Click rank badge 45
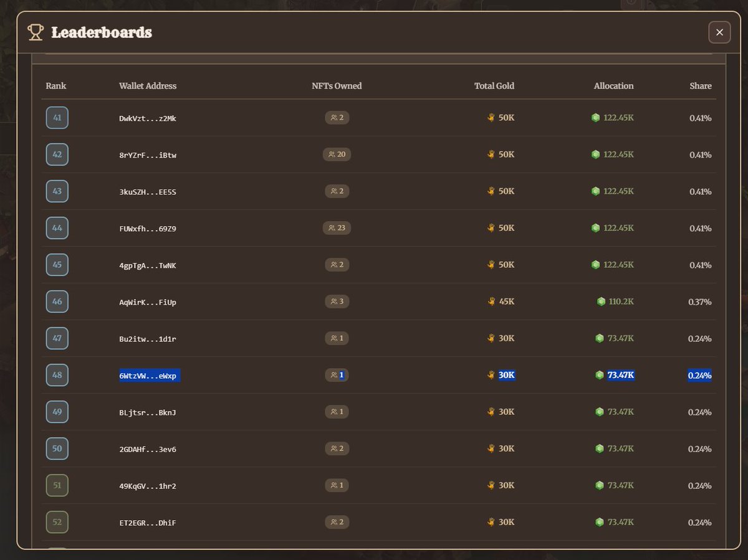The height and width of the screenshot is (560, 748). (57, 265)
